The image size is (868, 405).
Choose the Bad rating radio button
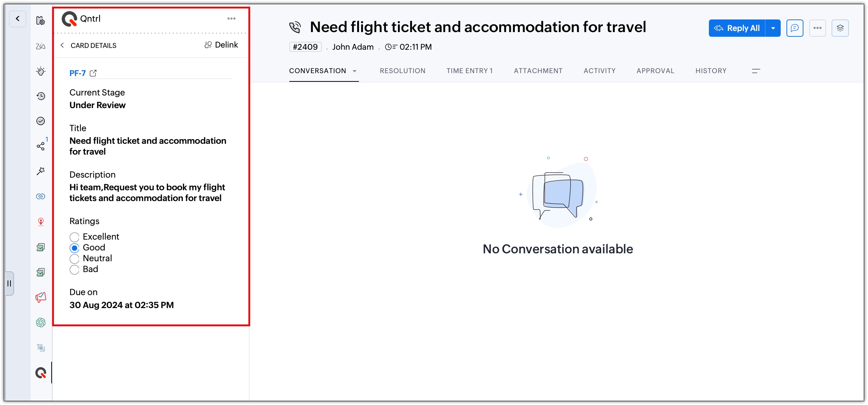click(74, 270)
